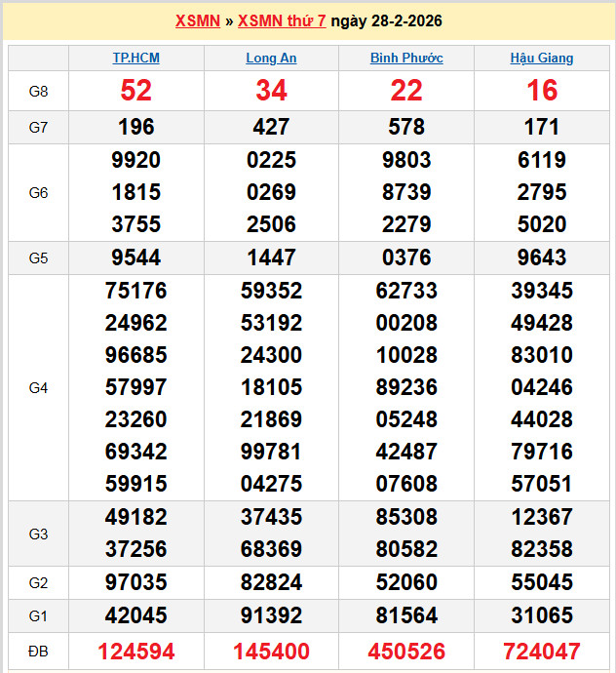Open the XSMN link in the header

[197, 21]
